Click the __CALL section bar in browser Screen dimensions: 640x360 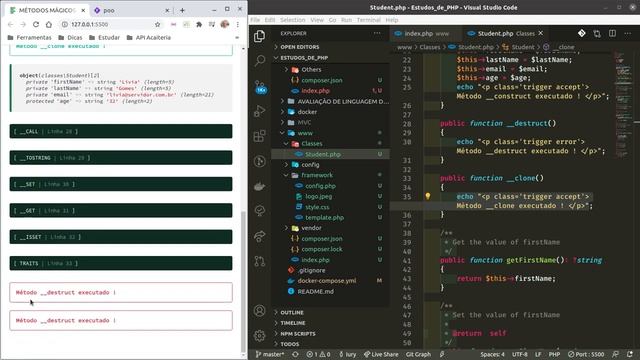coord(121,131)
